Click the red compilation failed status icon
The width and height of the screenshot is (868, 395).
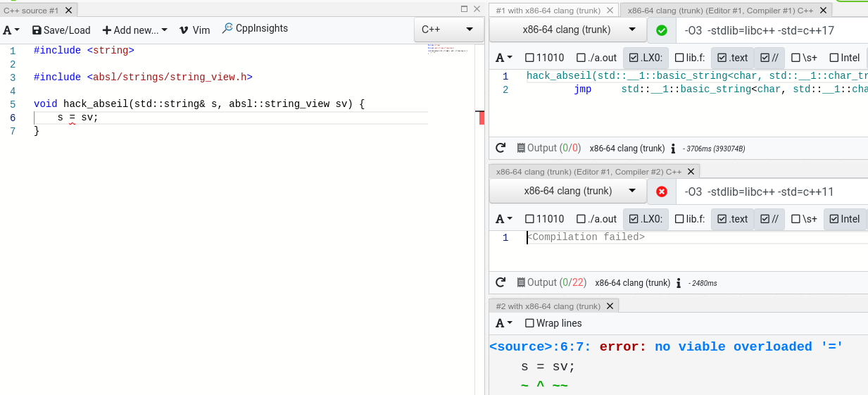pos(661,192)
